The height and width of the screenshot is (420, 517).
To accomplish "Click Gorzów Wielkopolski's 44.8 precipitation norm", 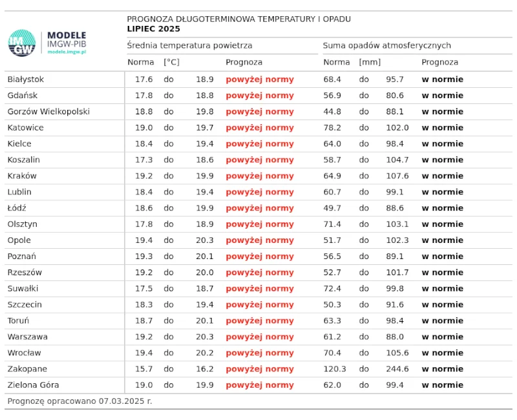I will pos(332,112).
